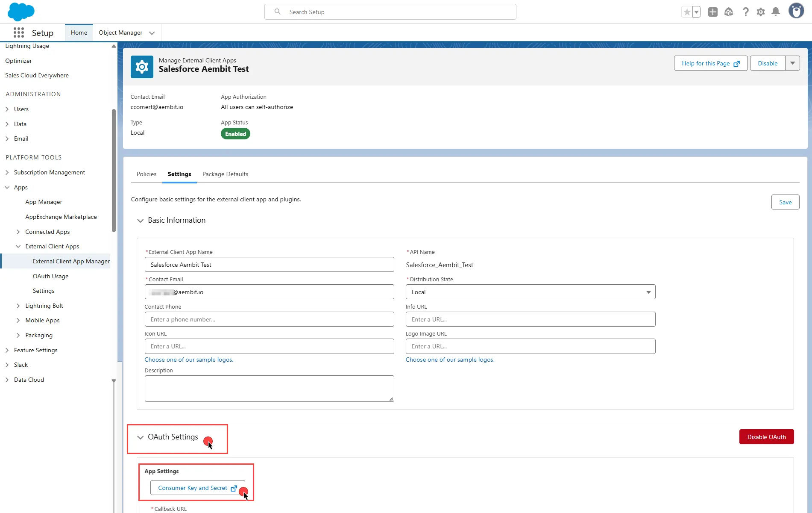Open the Distribution State dropdown
This screenshot has height=513, width=812.
click(x=530, y=292)
